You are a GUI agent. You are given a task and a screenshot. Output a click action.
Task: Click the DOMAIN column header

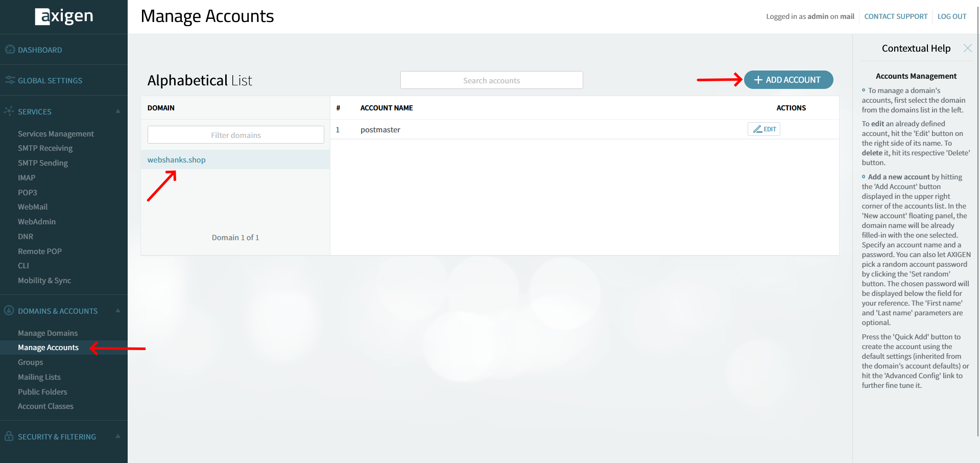161,108
